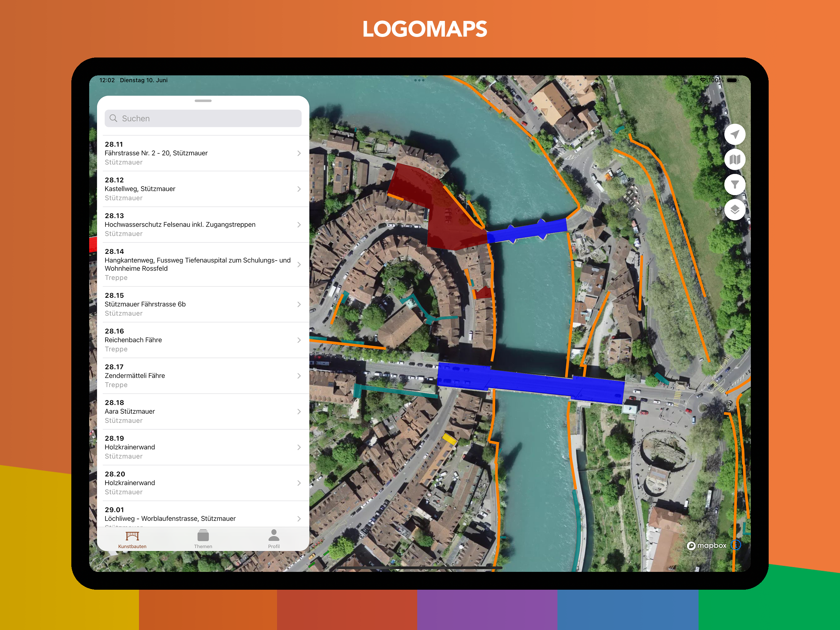This screenshot has width=840, height=630.
Task: Open the layers stack button
Action: [x=735, y=210]
